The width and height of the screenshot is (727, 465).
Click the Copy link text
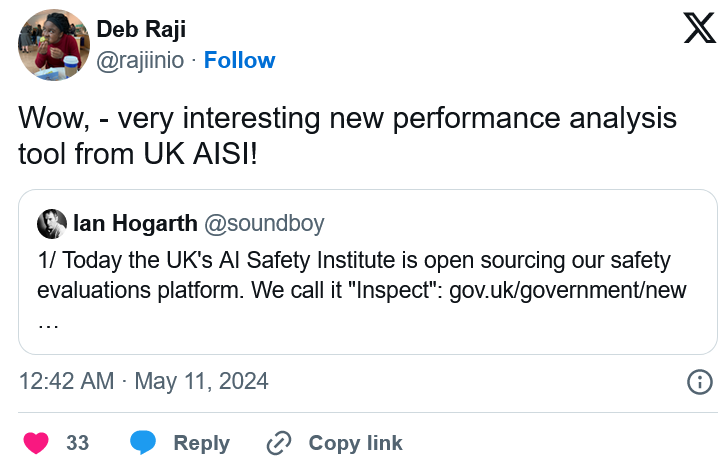pyautogui.click(x=355, y=443)
